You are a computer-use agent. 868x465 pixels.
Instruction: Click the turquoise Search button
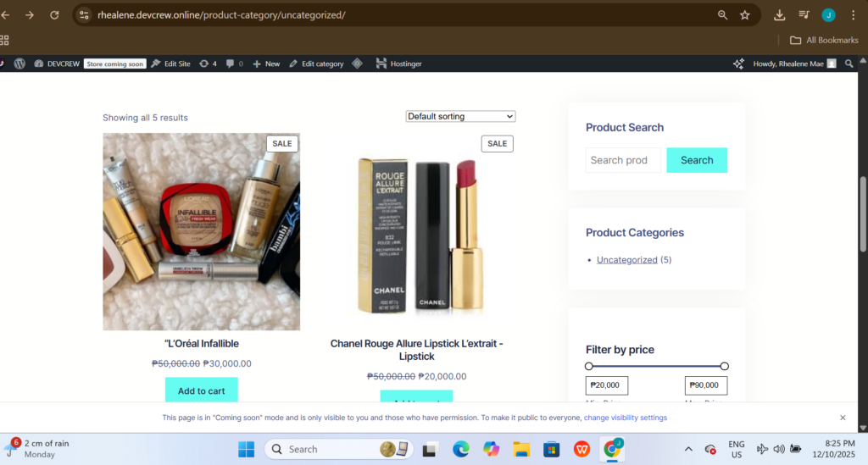[x=697, y=160]
